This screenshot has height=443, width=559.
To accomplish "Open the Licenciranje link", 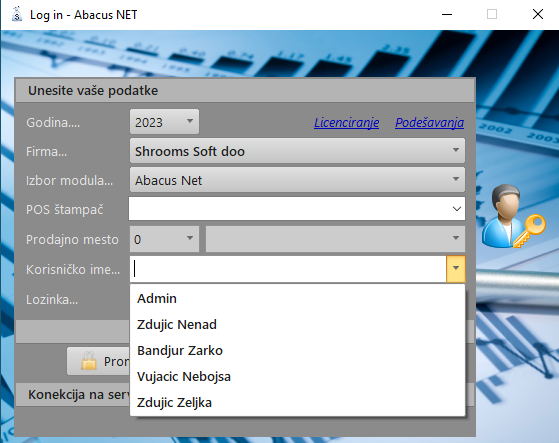I will 347,123.
